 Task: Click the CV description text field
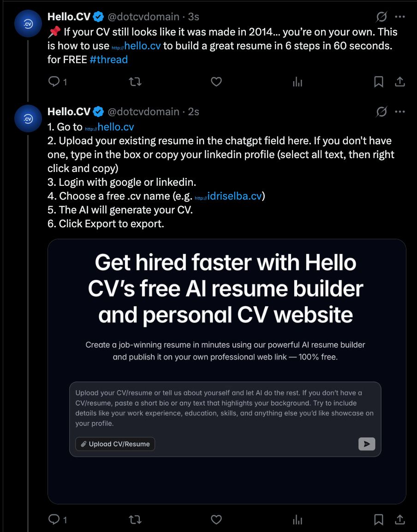pos(225,408)
